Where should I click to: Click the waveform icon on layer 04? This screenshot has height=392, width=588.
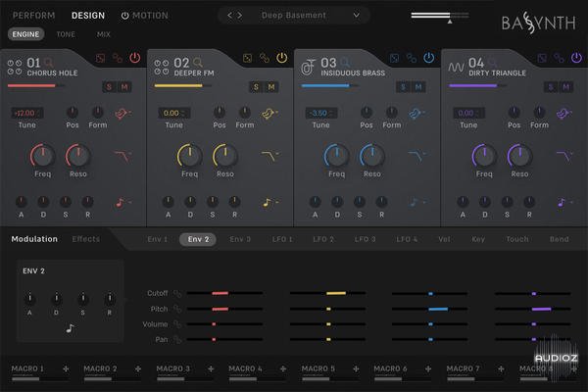pyautogui.click(x=456, y=68)
